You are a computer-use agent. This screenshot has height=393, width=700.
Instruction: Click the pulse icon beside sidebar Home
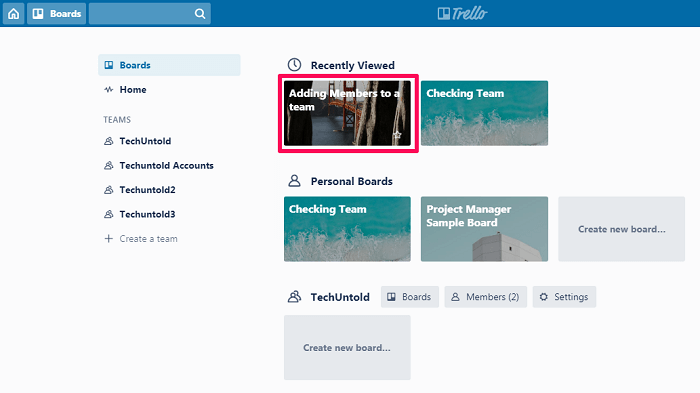pos(108,90)
